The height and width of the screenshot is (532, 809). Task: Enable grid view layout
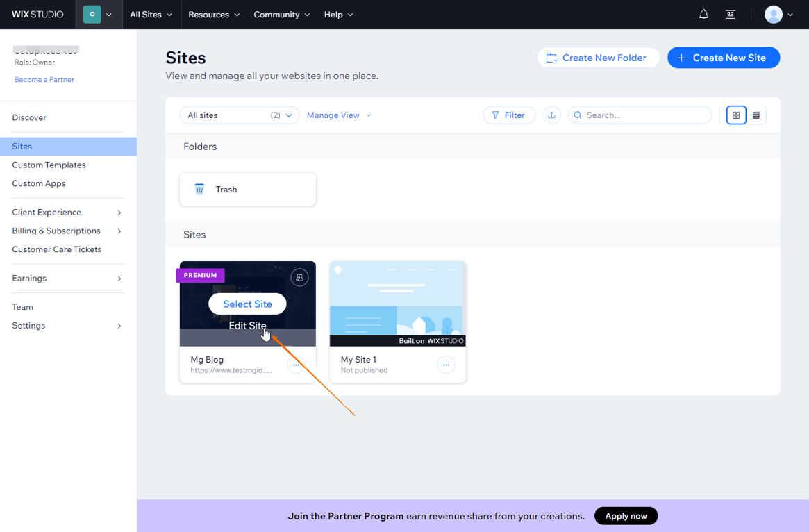(x=736, y=115)
